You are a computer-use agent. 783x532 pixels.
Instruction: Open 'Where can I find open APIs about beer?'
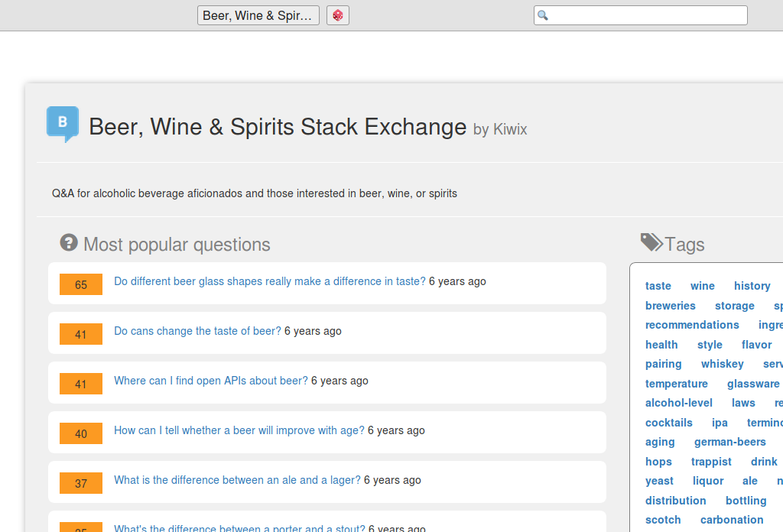point(211,381)
